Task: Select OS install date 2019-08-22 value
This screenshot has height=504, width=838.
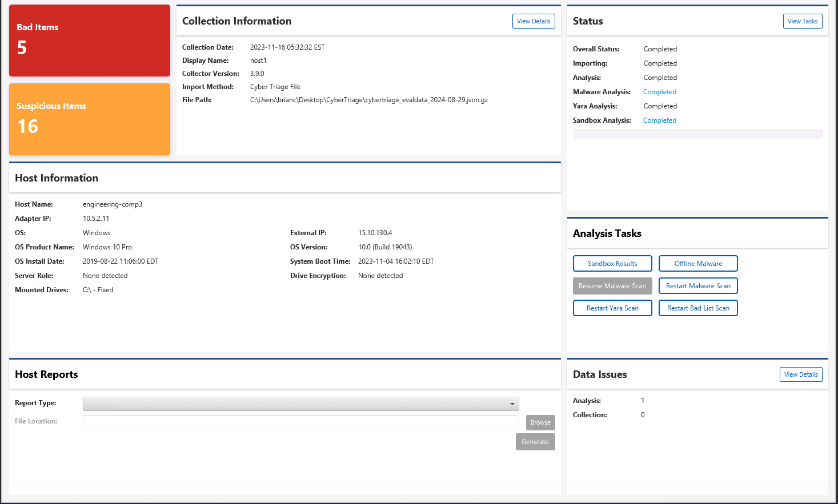Action: tap(121, 261)
